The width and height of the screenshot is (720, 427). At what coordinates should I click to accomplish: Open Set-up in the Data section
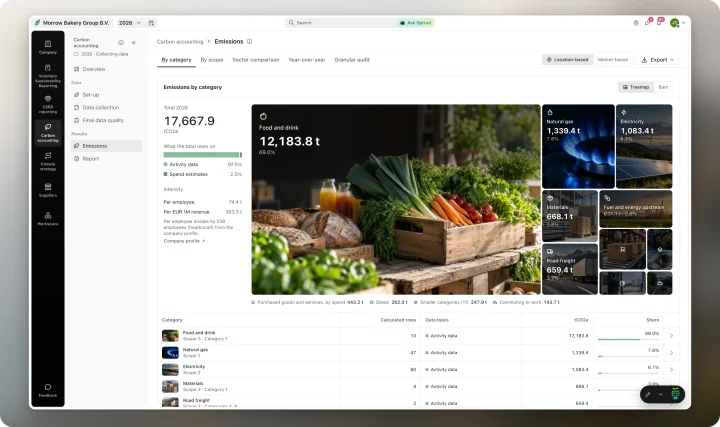(x=106, y=95)
